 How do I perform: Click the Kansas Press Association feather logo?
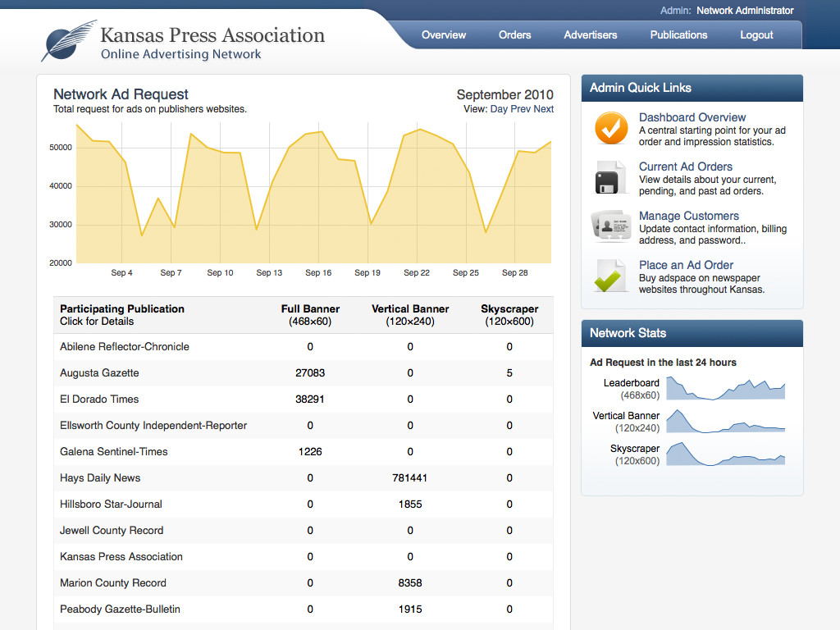point(69,40)
